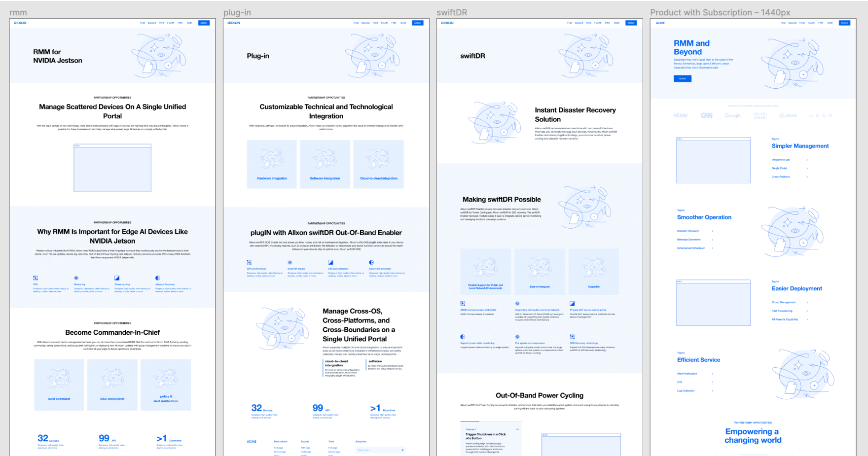Screen dimensions: 868x456
Task: Expand the Fast Provisioning chevron under Easier Deployment
Action: 807,311
